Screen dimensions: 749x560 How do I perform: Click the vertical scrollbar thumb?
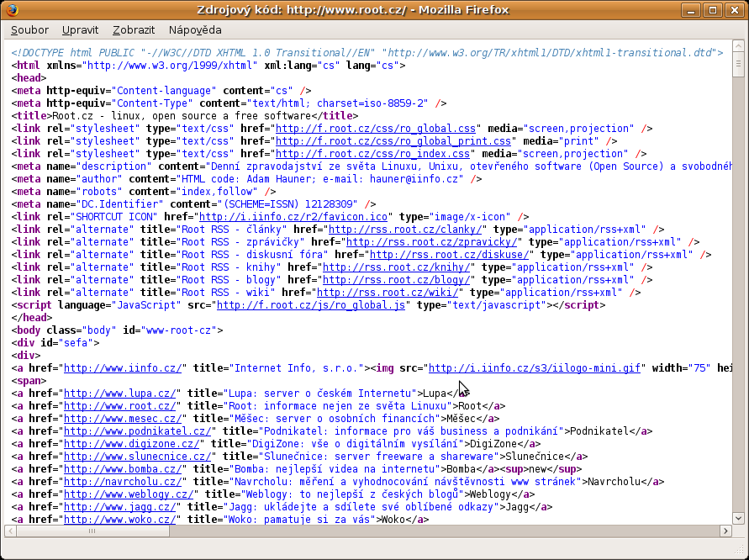tap(738, 64)
